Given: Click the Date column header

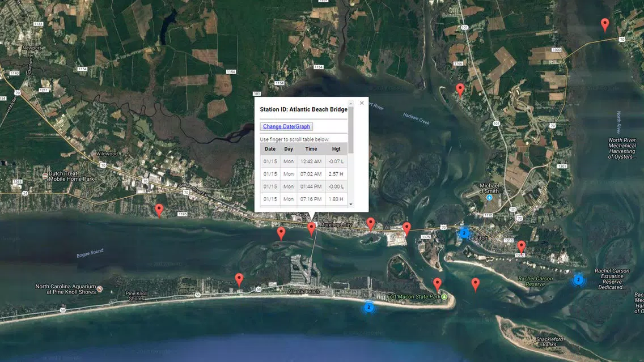Looking at the screenshot, I should click(270, 149).
